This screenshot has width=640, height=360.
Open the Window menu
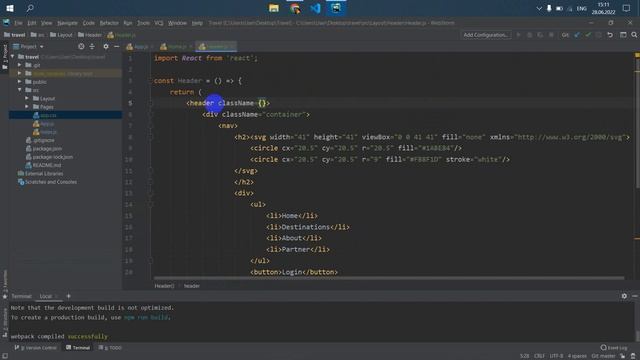coord(177,23)
